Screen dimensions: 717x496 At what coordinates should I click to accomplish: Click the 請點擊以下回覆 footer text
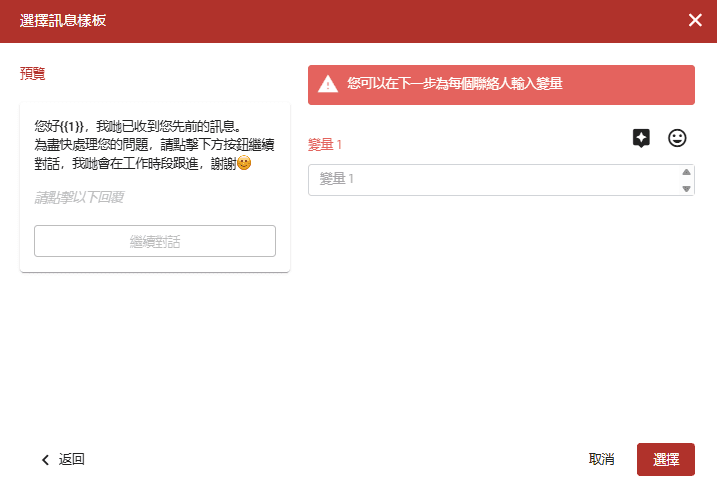(79, 197)
